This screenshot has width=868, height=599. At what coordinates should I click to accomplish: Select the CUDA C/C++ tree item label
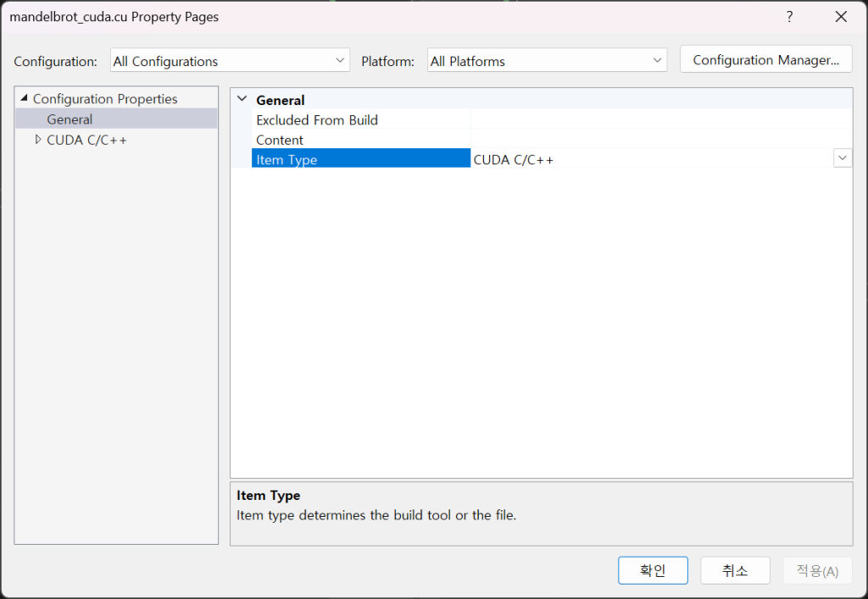86,140
